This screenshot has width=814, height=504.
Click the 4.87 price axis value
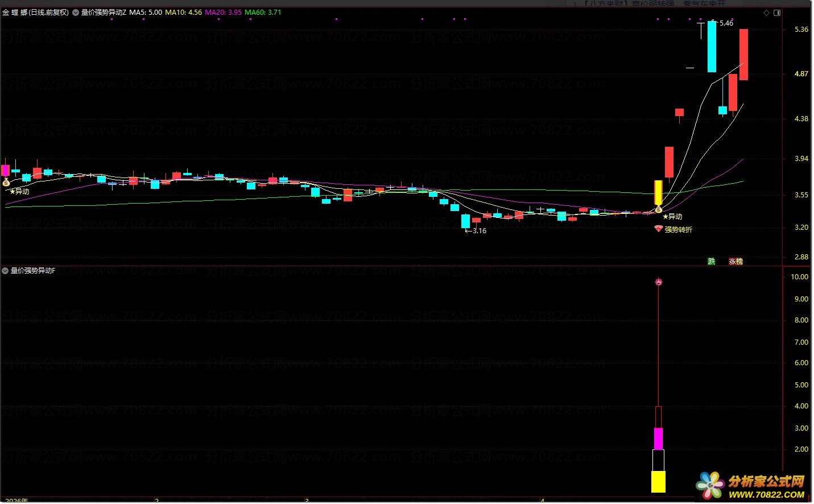coord(801,74)
